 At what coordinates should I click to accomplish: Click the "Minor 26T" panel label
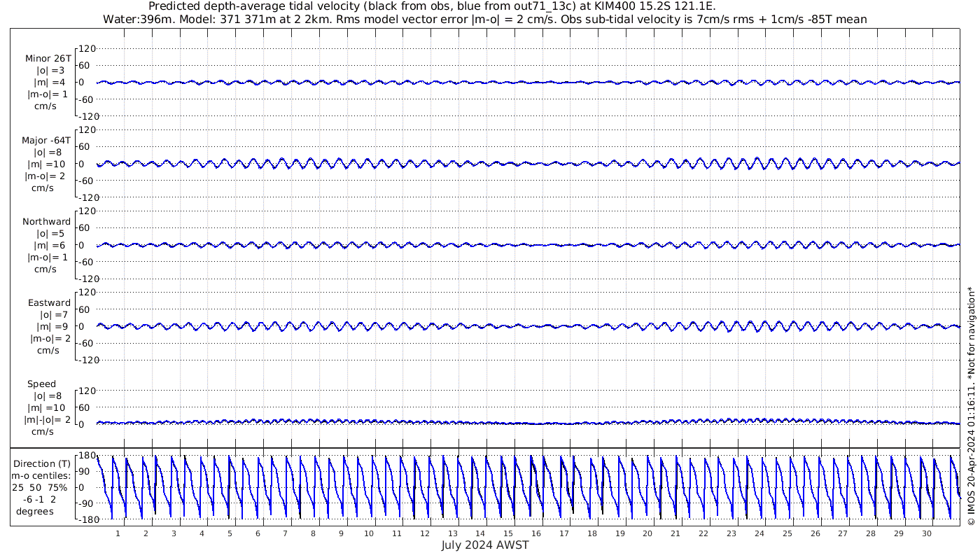[48, 58]
